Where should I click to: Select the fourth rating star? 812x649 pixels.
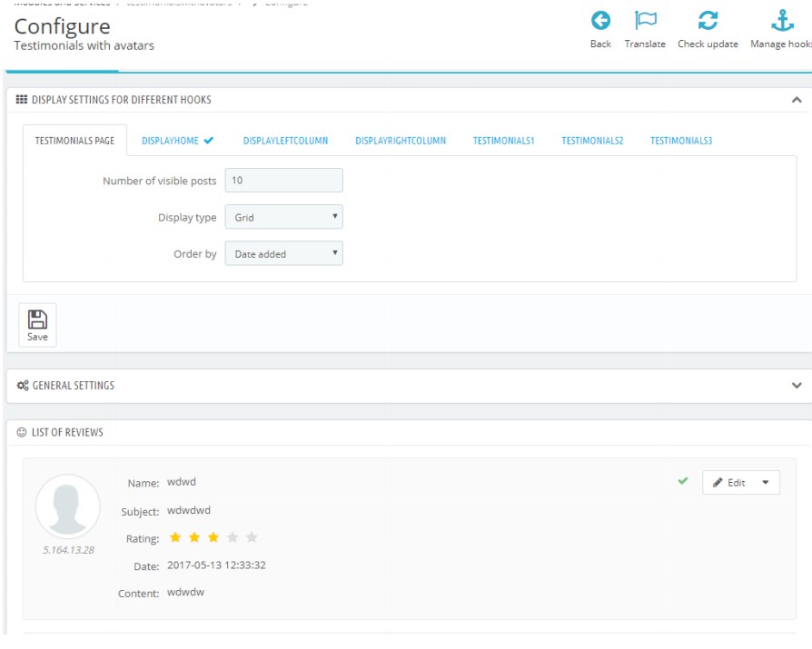pos(233,537)
